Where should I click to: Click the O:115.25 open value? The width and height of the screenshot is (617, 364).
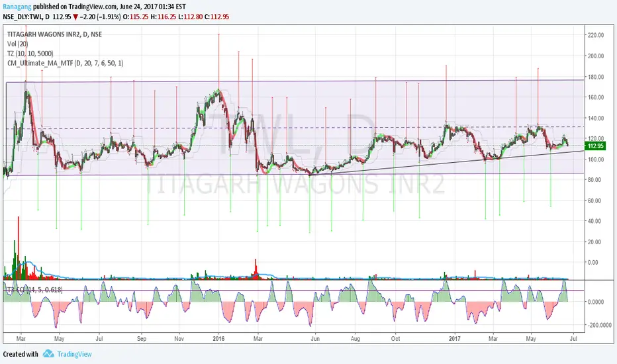coord(136,17)
